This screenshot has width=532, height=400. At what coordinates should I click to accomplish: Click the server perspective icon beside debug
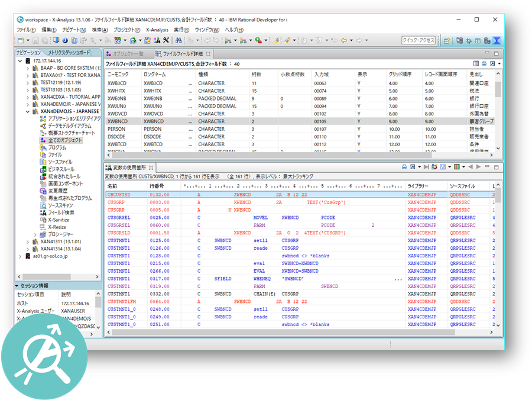coord(459,41)
